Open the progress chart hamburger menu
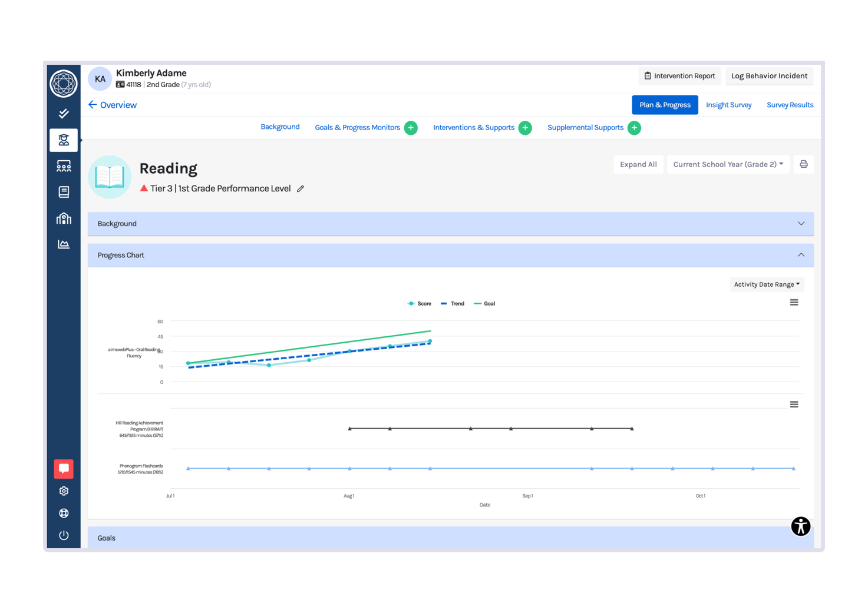Viewport: 868px width, 613px height. pyautogui.click(x=794, y=302)
